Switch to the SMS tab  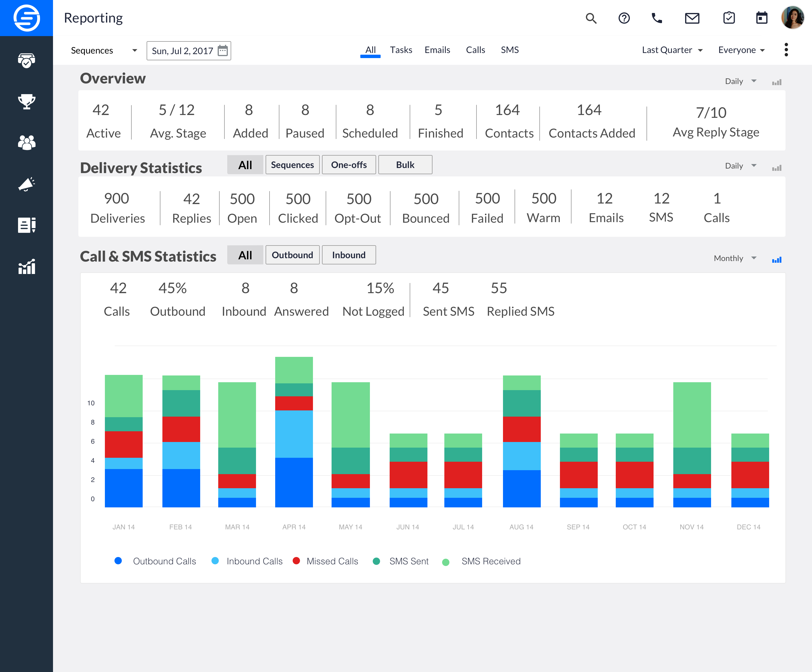point(510,50)
